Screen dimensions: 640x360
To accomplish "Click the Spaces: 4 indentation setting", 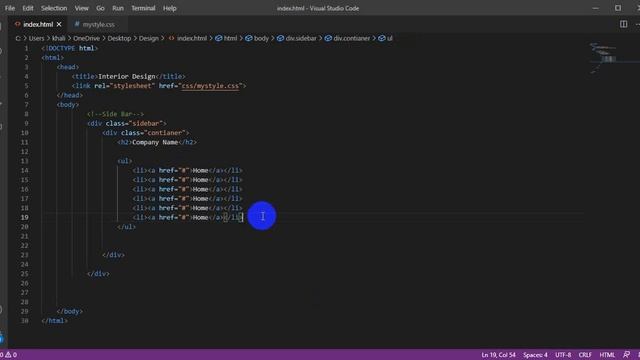I will point(535,355).
